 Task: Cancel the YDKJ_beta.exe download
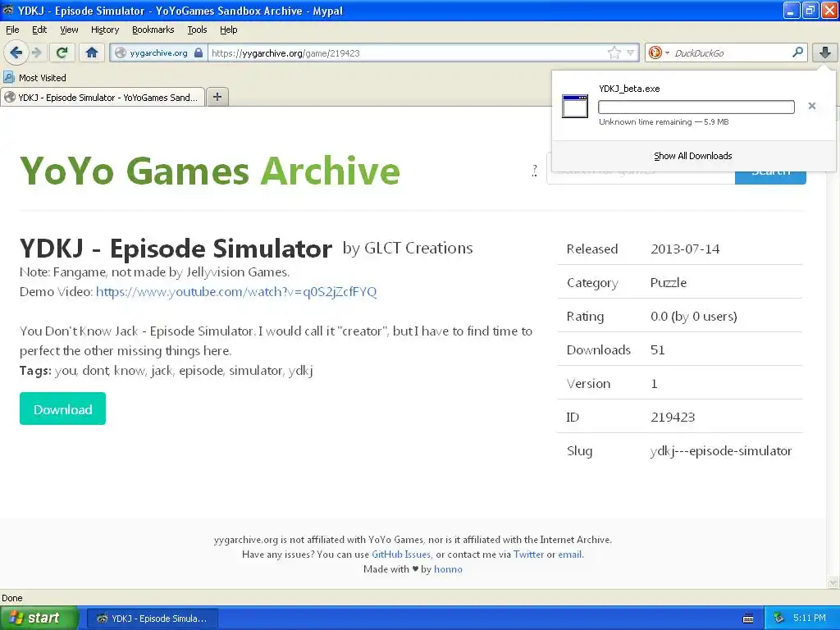coord(811,106)
